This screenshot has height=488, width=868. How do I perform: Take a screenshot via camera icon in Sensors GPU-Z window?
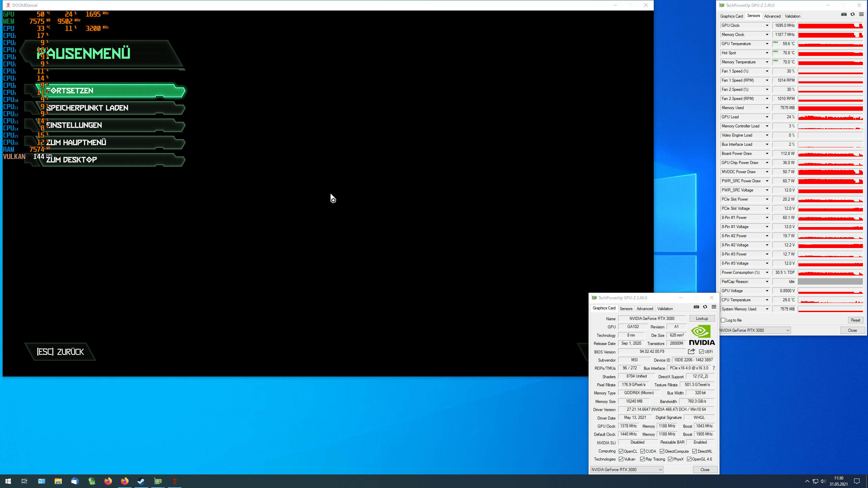(844, 15)
